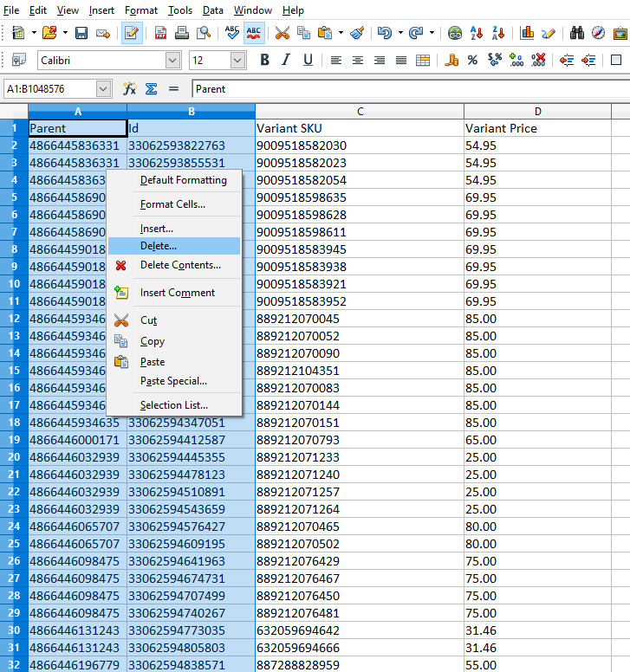Viewport: 630px width, 672px height.
Task: Open Find & Replace binoculars icon
Action: [x=577, y=34]
